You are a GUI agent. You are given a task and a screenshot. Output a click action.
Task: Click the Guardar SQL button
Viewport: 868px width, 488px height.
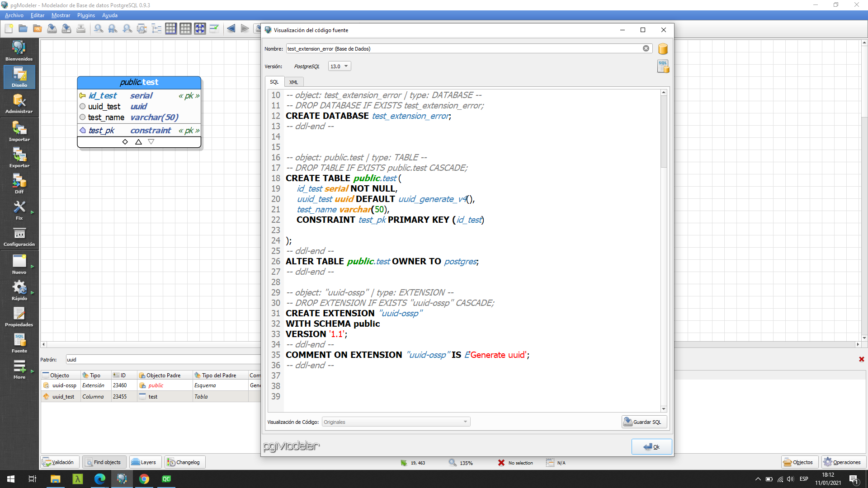pos(643,421)
